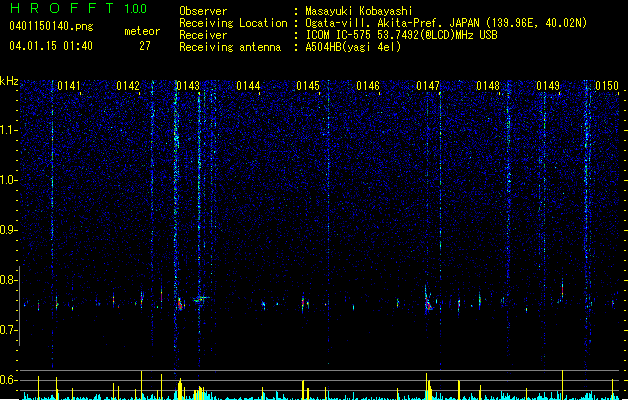Screen dimensions: 629x400
Task: Click the 0.9 kHz axis tick label
Action: [x=9, y=230]
